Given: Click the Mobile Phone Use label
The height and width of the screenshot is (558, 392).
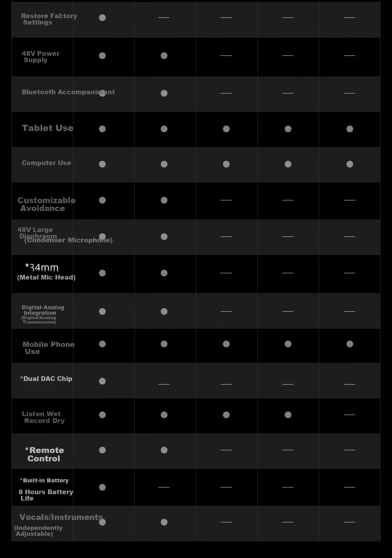Looking at the screenshot, I should point(48,348).
